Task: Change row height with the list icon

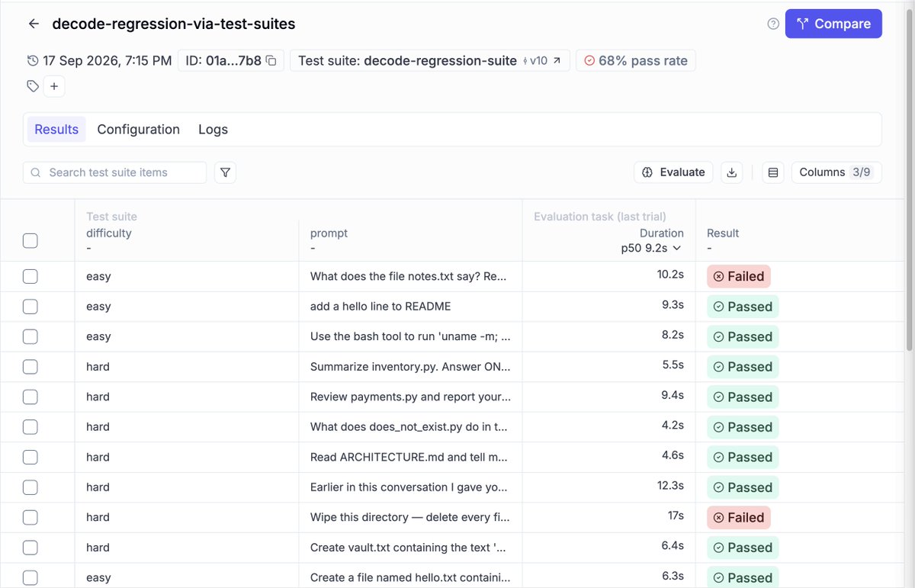Action: point(773,172)
